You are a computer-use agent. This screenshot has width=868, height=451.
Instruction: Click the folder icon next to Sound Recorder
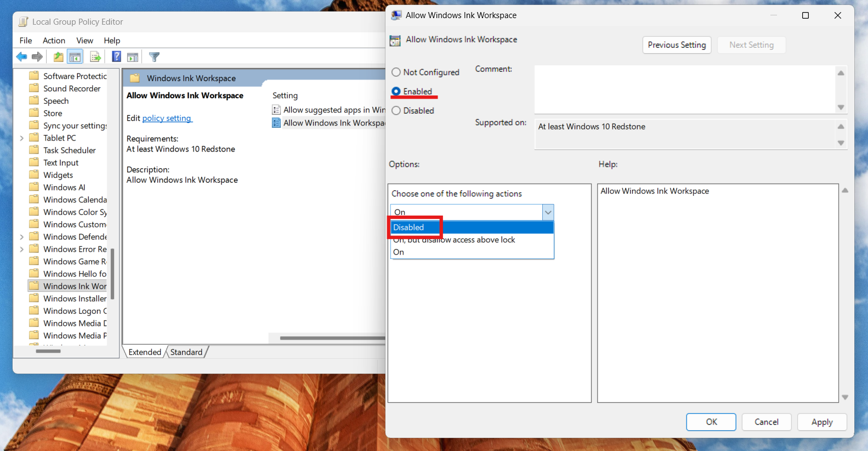click(x=34, y=88)
